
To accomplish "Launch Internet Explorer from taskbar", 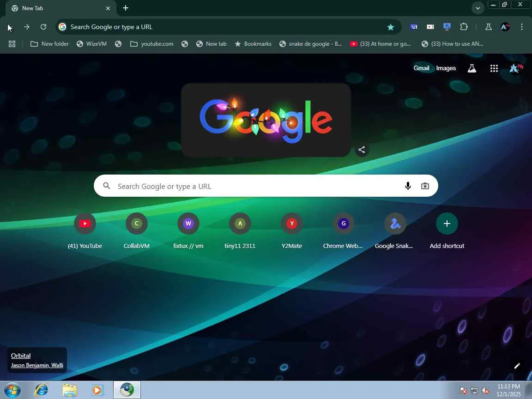I will (42, 390).
